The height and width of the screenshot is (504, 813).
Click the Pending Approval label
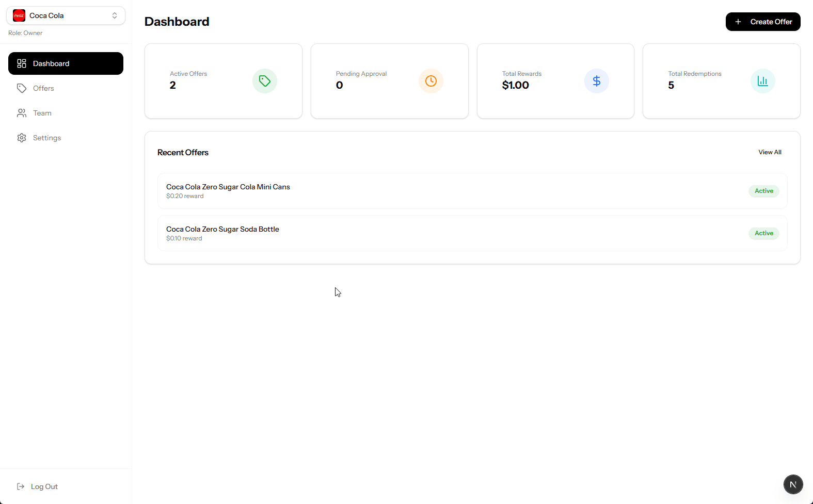pyautogui.click(x=361, y=74)
